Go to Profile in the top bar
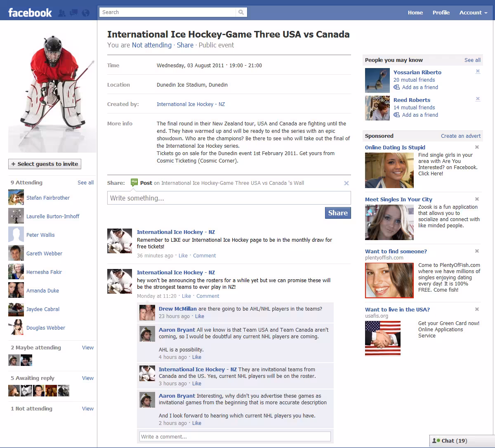 (441, 12)
